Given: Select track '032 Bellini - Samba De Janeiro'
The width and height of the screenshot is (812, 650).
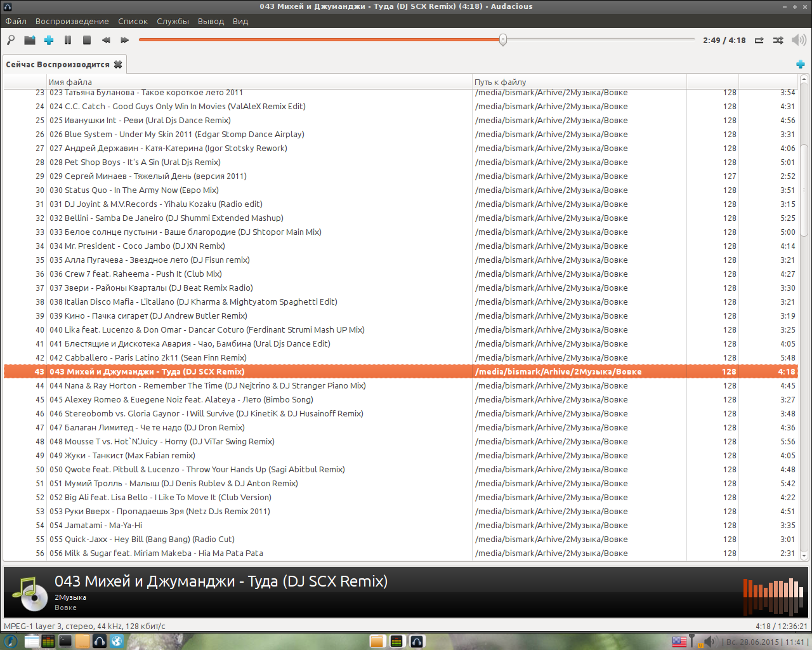Looking at the screenshot, I should click(400, 218).
